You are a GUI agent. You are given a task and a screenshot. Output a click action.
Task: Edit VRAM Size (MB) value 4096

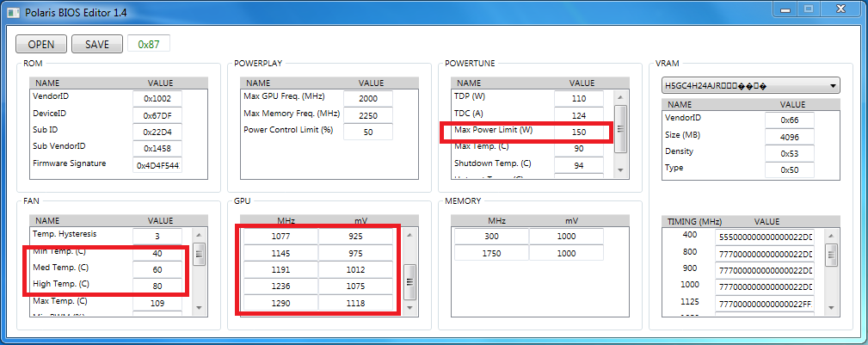pos(790,137)
